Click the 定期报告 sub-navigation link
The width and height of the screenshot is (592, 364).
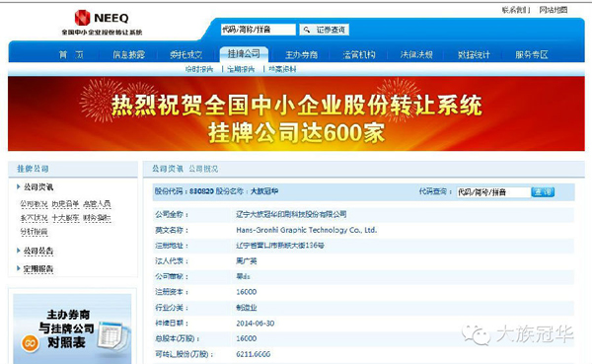(x=241, y=69)
